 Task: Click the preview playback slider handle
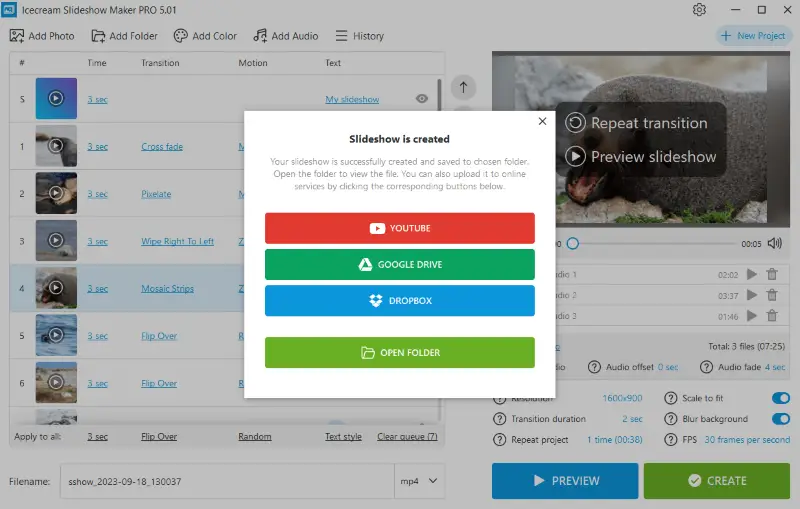(572, 243)
